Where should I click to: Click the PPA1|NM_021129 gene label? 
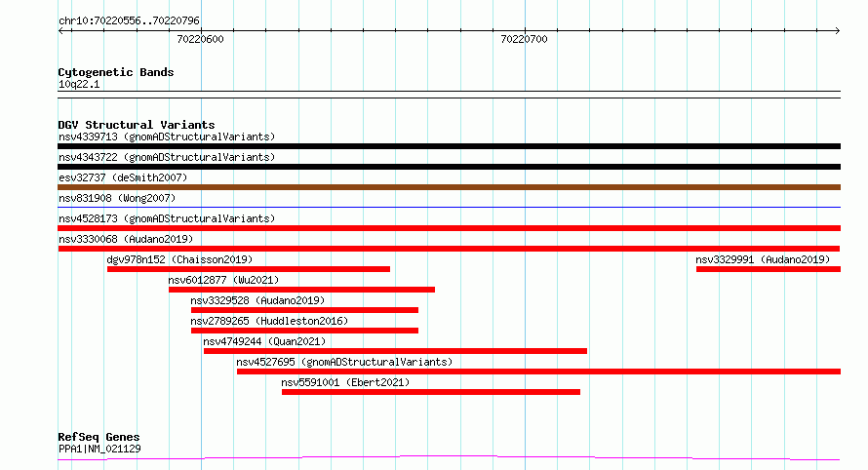[x=99, y=449]
